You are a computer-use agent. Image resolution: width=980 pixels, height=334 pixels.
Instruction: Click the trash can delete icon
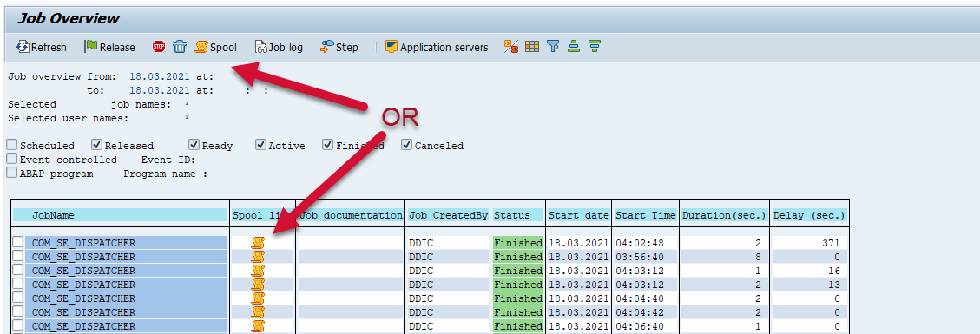(180, 47)
